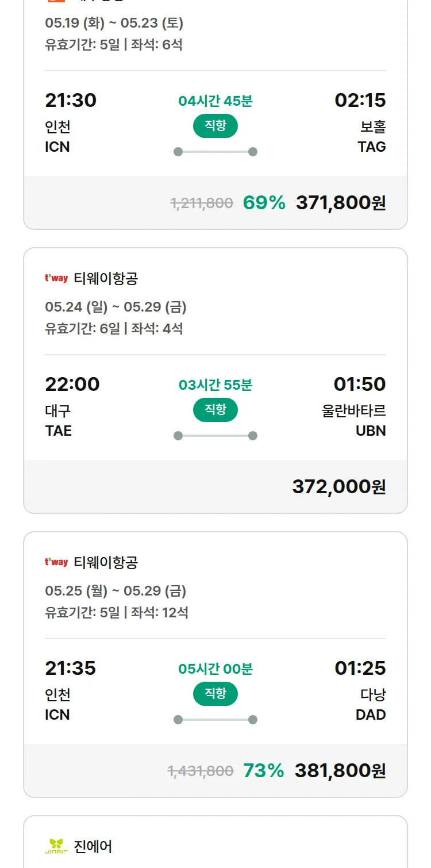This screenshot has height=868, width=431.
Task: Choose the 381,800원 discounted fare
Action: click(x=340, y=771)
